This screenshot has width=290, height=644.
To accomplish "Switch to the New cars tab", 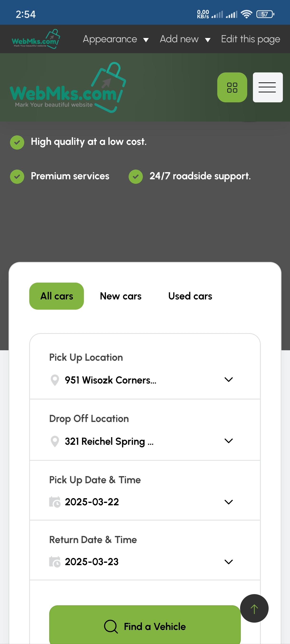I will click(121, 296).
